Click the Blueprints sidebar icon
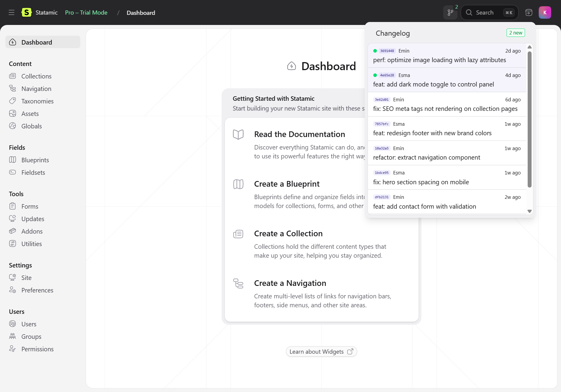The width and height of the screenshot is (561, 392). coord(12,160)
